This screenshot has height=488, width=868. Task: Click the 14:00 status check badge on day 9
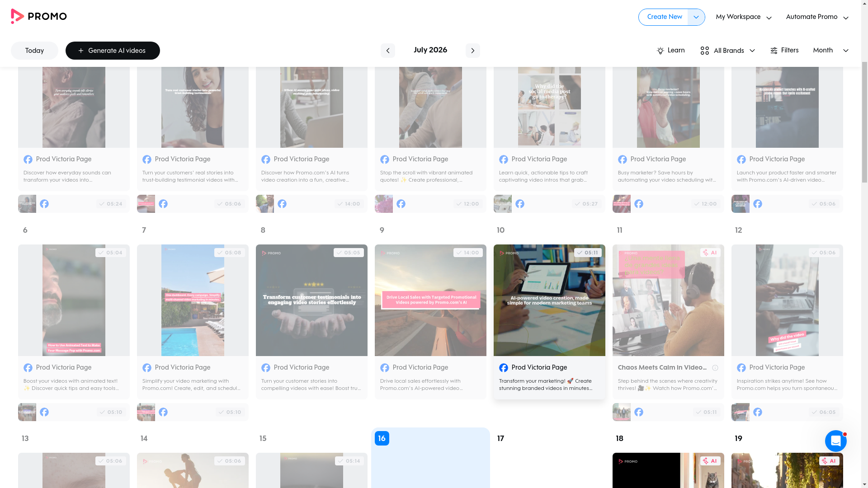click(468, 253)
